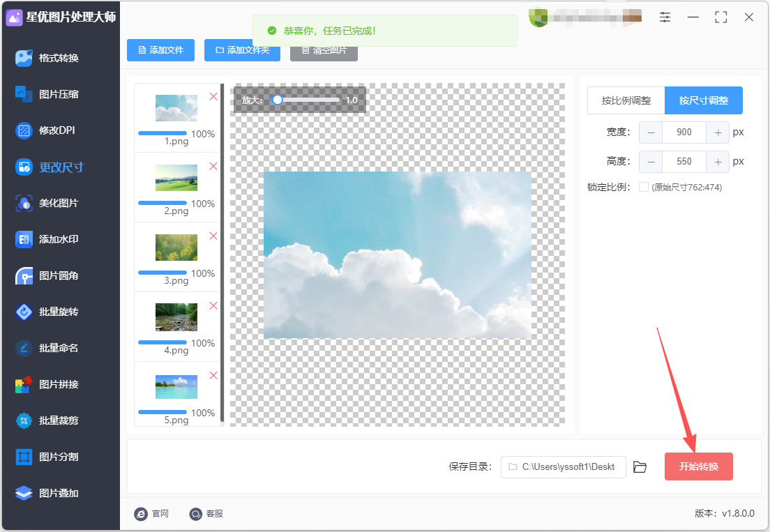Click the app logo in the title bar
This screenshot has height=532, width=770.
tap(14, 17)
